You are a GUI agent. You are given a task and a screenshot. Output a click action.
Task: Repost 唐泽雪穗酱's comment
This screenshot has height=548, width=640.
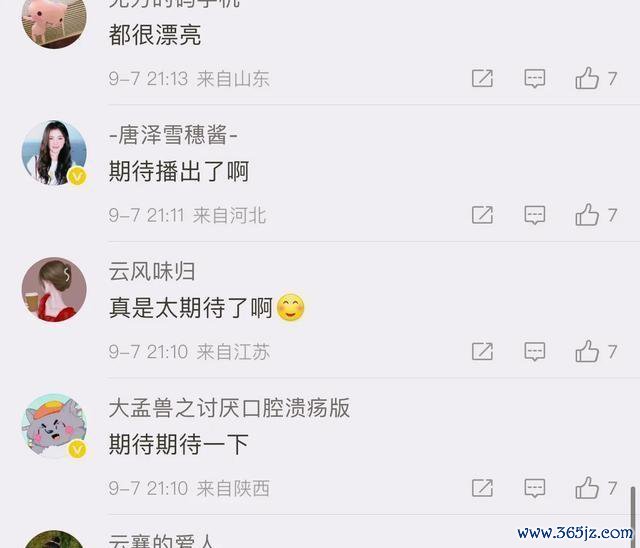482,215
